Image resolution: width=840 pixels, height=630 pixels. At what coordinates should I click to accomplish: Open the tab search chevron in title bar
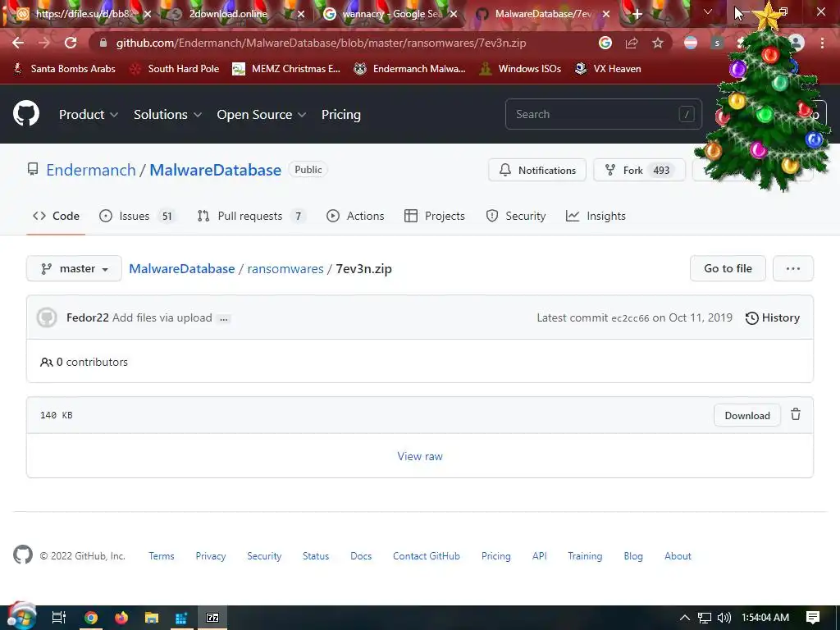coord(708,11)
